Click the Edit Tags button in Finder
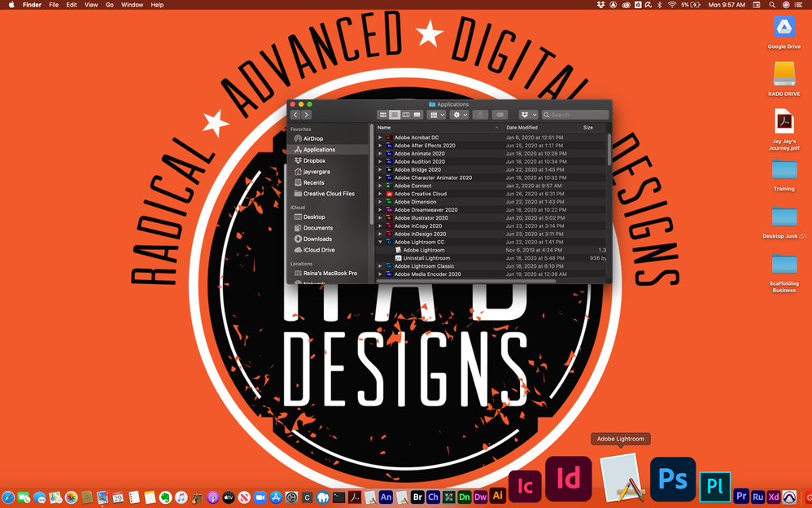812x508 pixels. [x=500, y=115]
